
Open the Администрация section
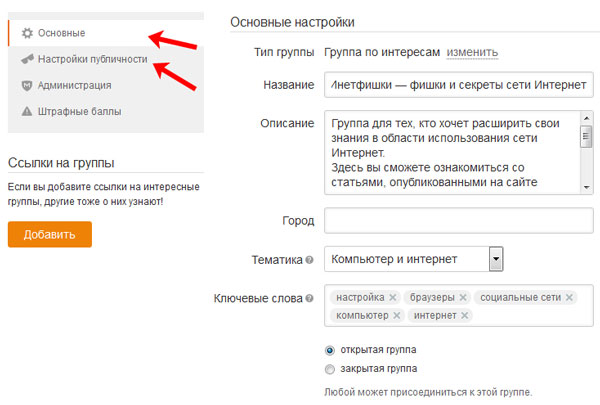click(106, 85)
